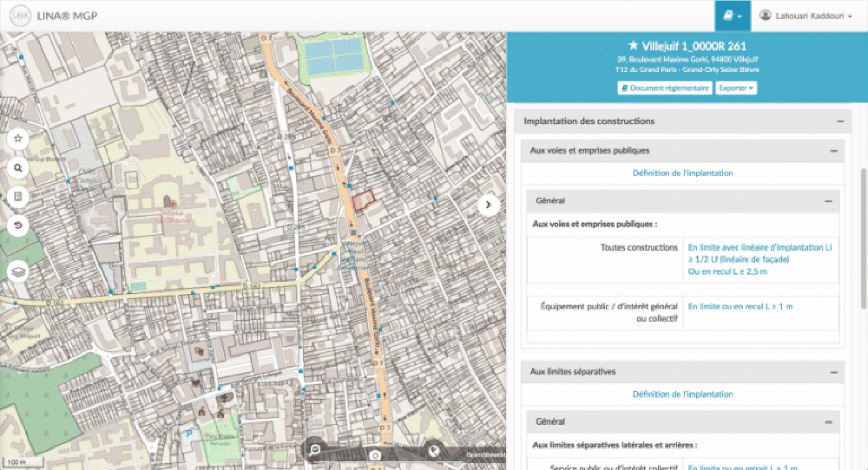Image resolution: width=868 pixels, height=470 pixels.
Task: Click LINA® MGP application title
Action: coord(67,16)
